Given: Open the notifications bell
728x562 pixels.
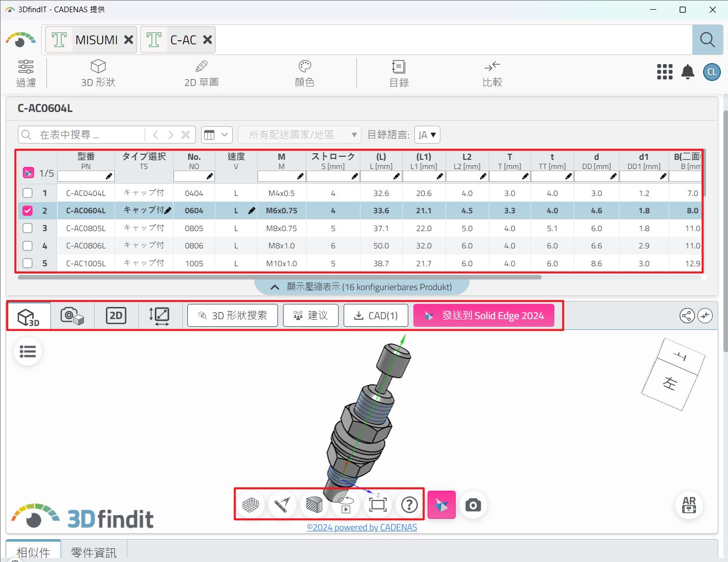Looking at the screenshot, I should pyautogui.click(x=688, y=72).
